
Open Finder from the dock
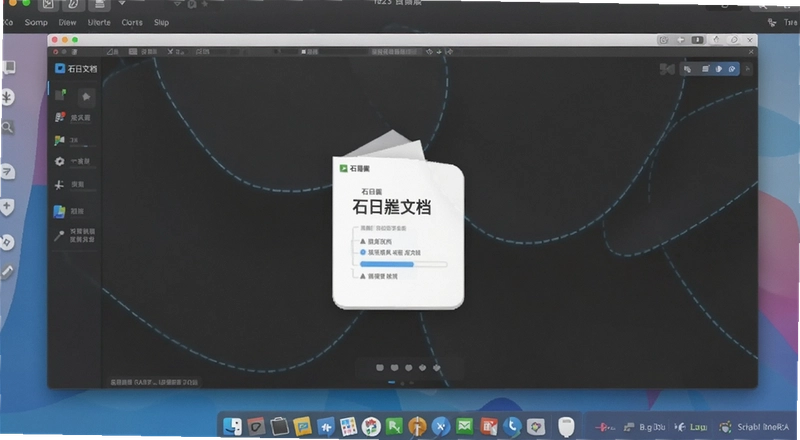click(x=232, y=426)
